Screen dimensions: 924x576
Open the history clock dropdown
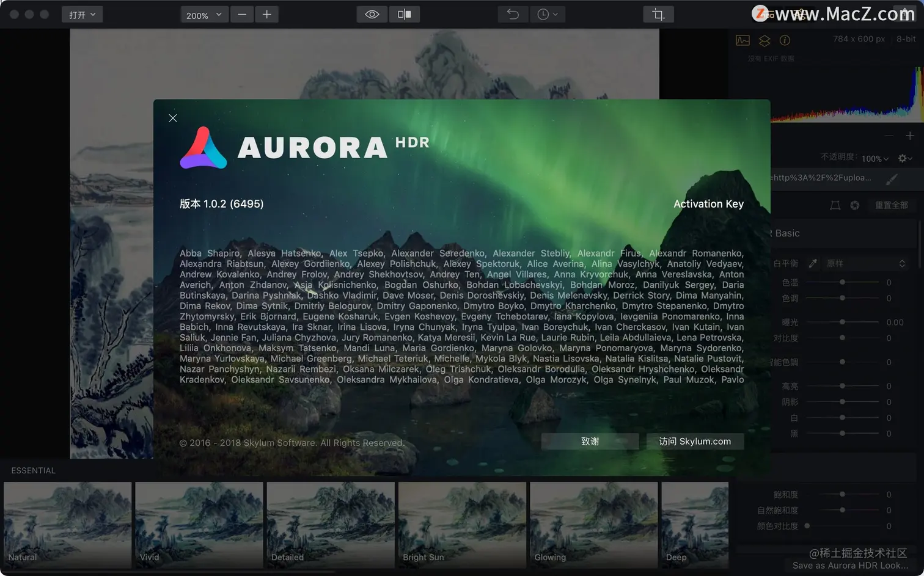(x=548, y=15)
